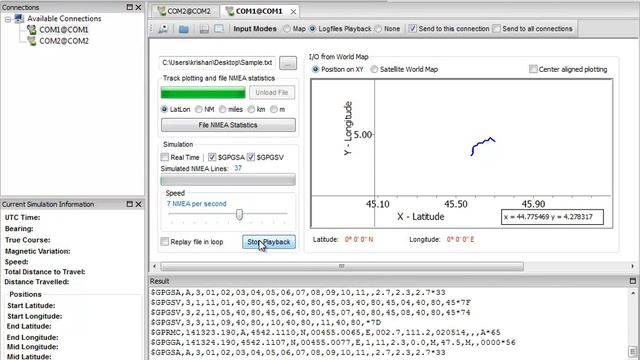Select Position on XY radio button
This screenshot has width=640, height=360.
[x=316, y=69]
